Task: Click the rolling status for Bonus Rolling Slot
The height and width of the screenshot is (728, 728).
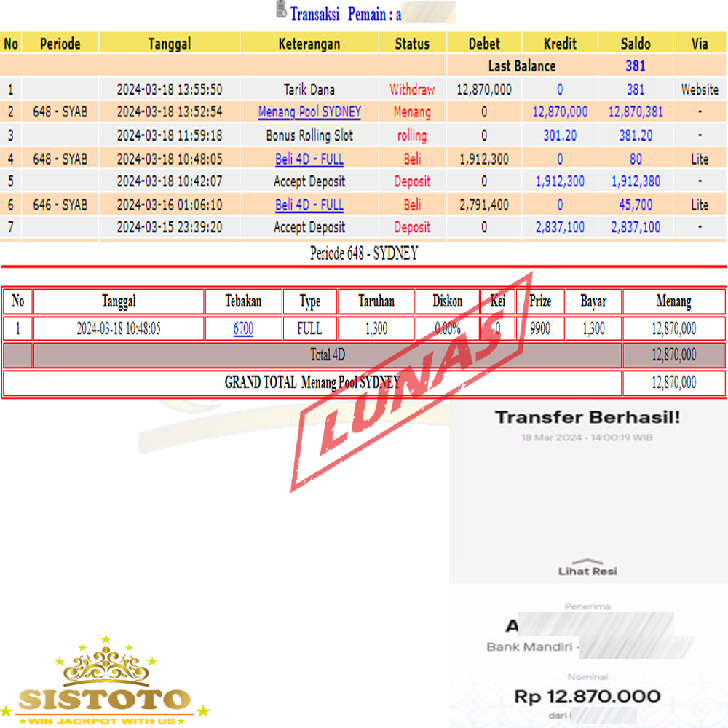Action: 412,135
